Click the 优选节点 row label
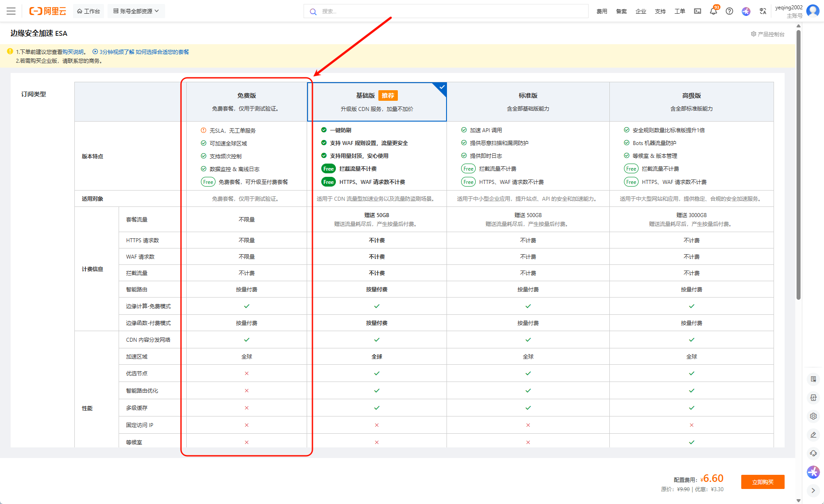The image size is (824, 504). 137,374
